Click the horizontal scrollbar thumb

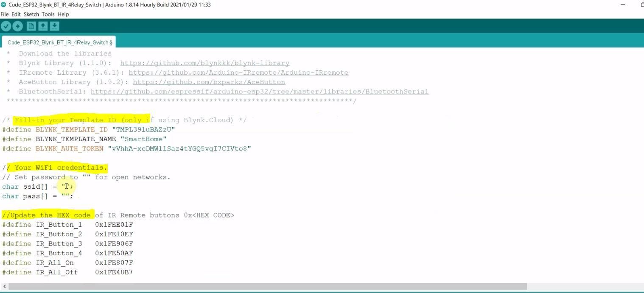(x=267, y=287)
